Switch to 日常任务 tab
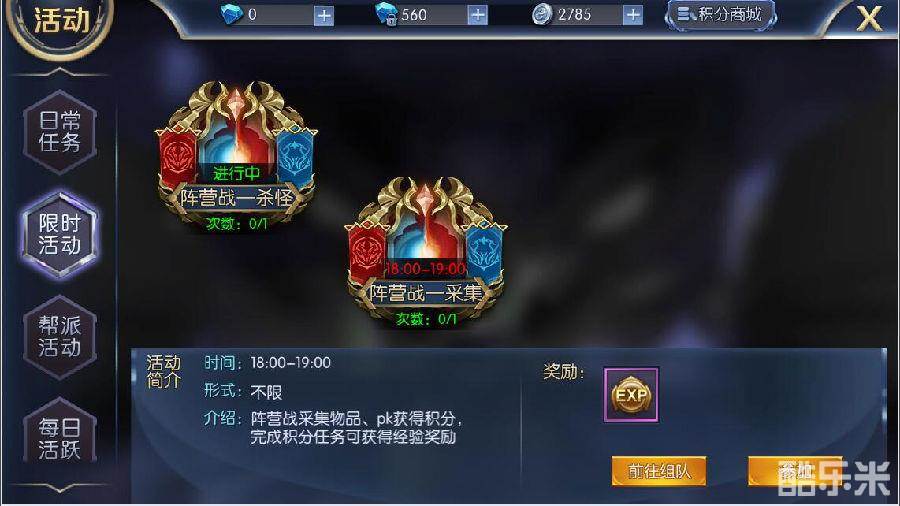This screenshot has height=506, width=900. [60, 132]
